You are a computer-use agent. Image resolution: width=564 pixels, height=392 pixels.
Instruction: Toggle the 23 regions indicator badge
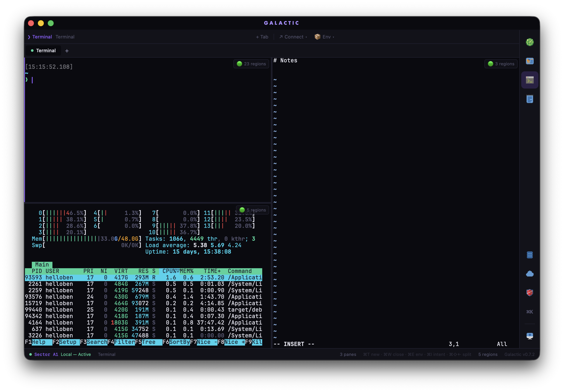(251, 64)
